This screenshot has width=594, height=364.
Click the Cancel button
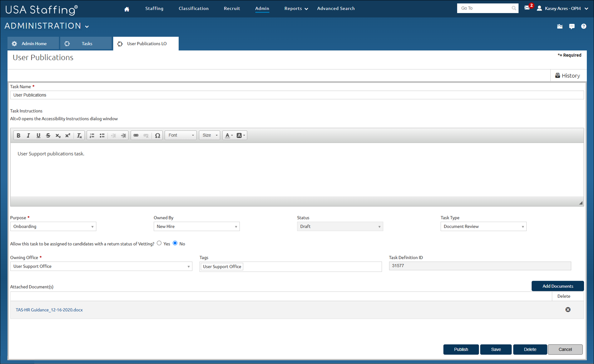click(x=565, y=349)
